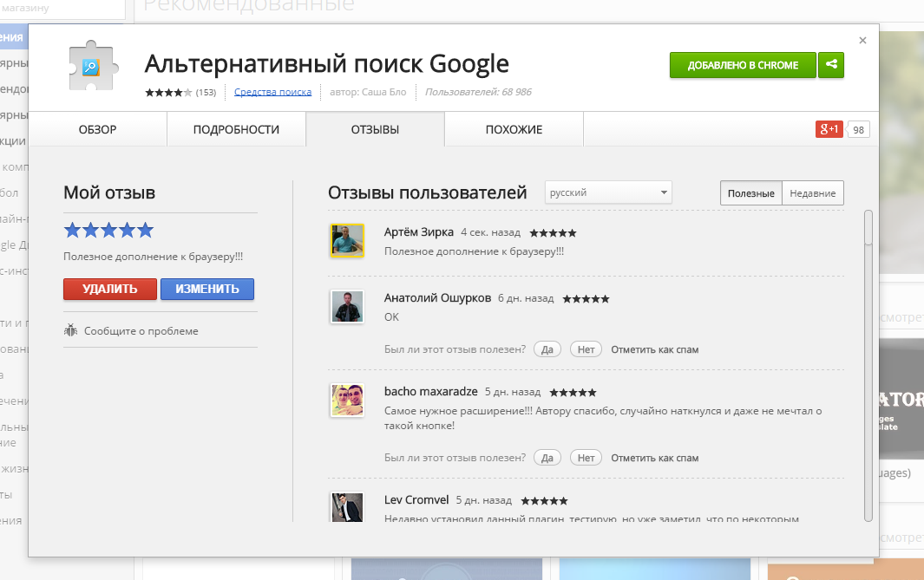The height and width of the screenshot is (580, 924).
Task: Mark Анатолий Ошурков's review helpful with 'Да'
Action: pos(547,349)
